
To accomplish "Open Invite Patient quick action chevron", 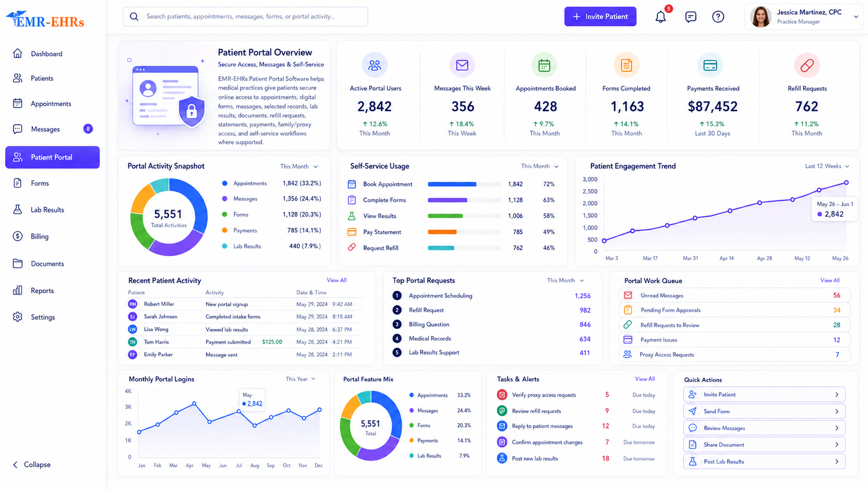I will pyautogui.click(x=837, y=395).
